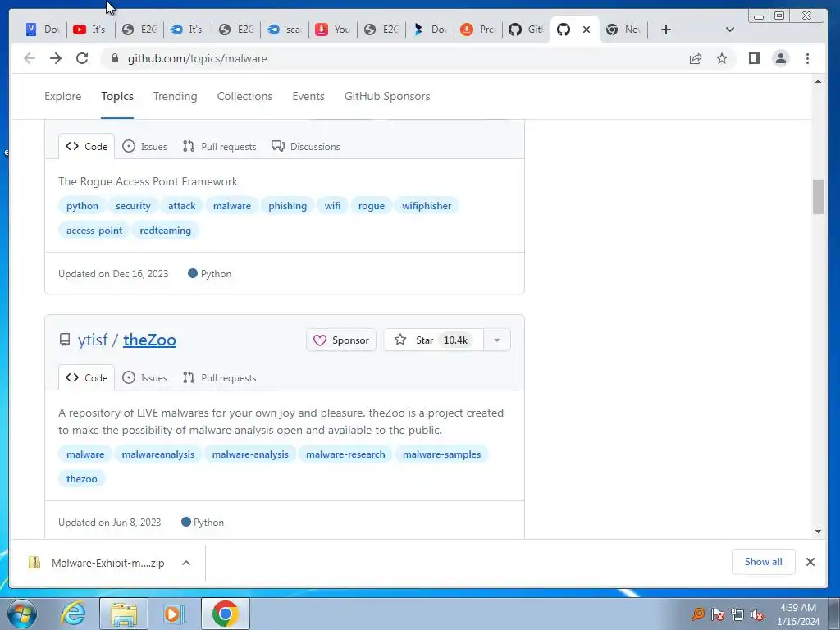Image resolution: width=840 pixels, height=630 pixels.
Task: Open the Windows Start menu
Action: point(22,614)
